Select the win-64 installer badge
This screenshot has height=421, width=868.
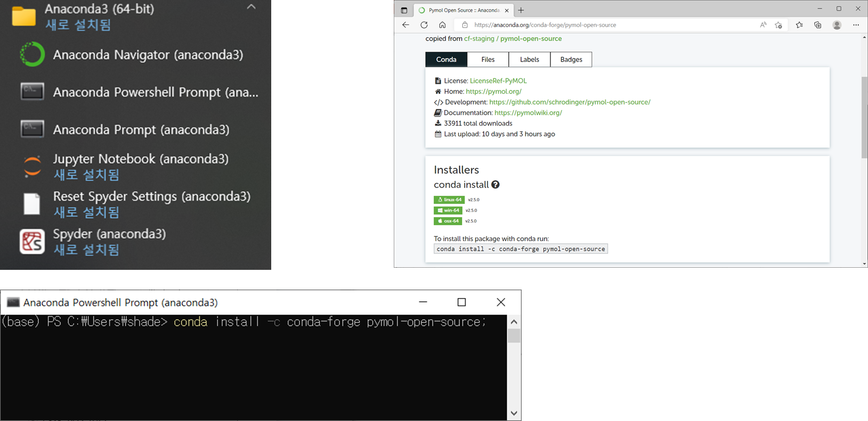click(x=448, y=210)
